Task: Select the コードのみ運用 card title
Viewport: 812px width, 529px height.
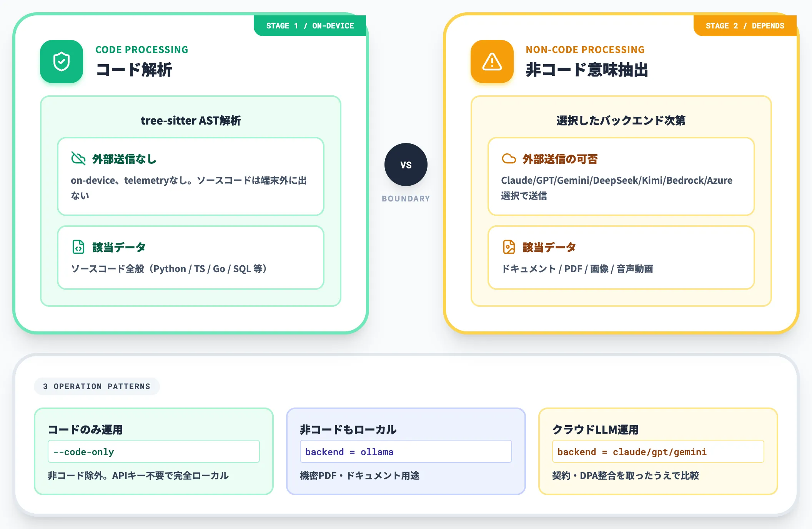Action: point(85,429)
